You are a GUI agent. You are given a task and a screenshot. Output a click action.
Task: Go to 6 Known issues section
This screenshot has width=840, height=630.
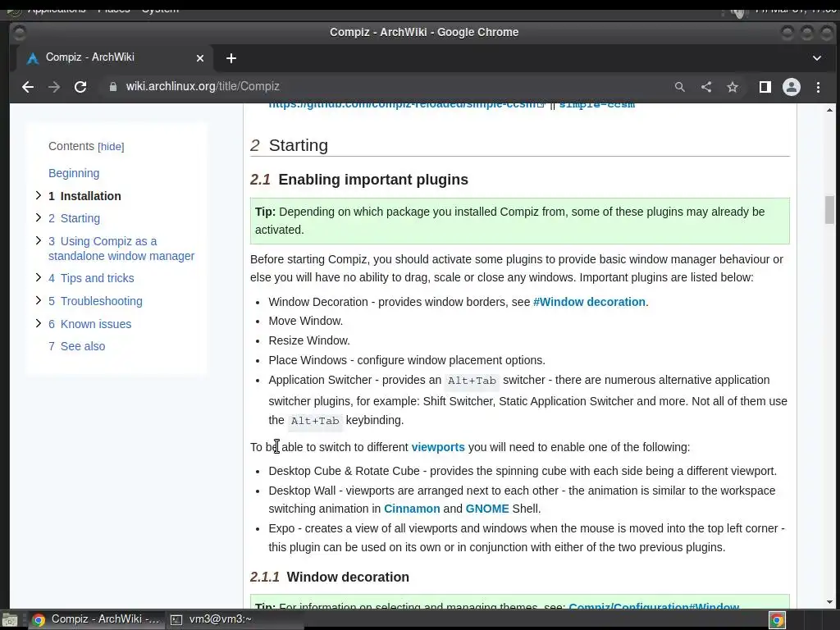coord(89,324)
